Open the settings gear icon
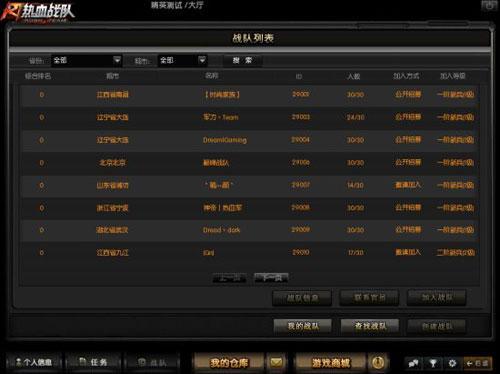Viewport: 500px width, 374px height. point(452,363)
